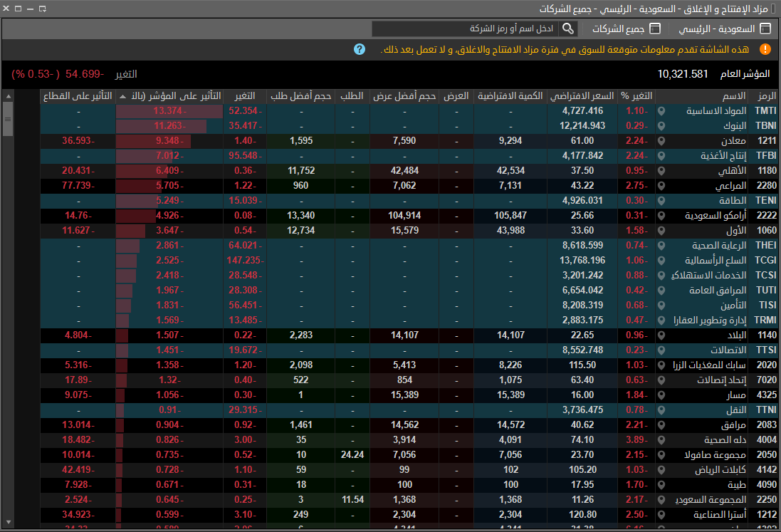Click مجموعة صافولا company name
This screenshot has height=532, width=781.
point(716,455)
